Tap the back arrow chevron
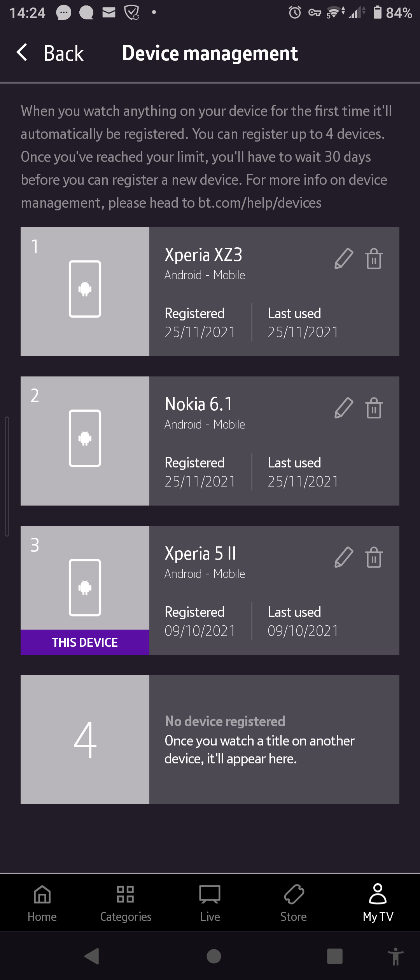Viewport: 420px width, 980px height. click(22, 52)
